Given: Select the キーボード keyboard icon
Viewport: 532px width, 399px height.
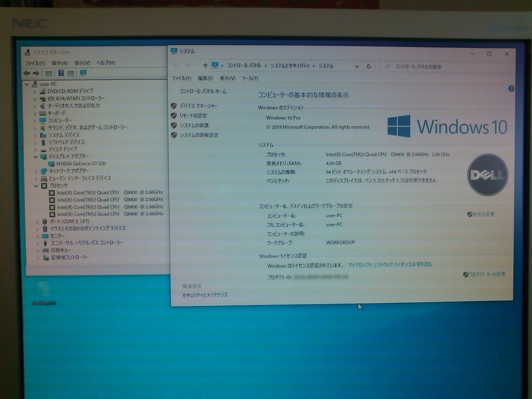Looking at the screenshot, I should pyautogui.click(x=43, y=113).
